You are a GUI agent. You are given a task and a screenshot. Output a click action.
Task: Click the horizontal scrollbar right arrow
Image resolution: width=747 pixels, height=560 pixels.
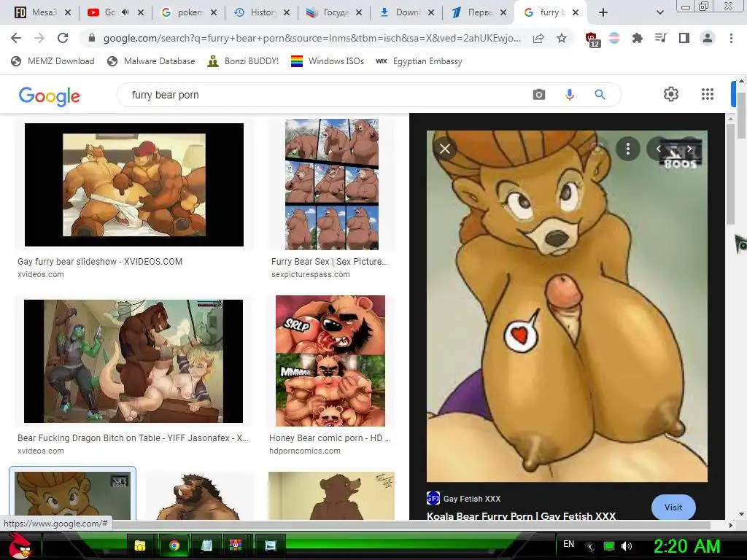tap(731, 525)
